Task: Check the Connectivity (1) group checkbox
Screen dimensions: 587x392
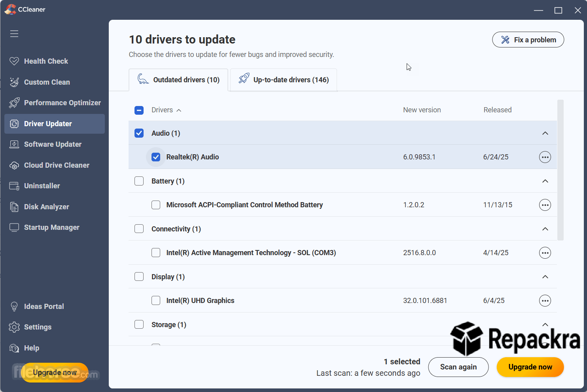Action: click(139, 229)
